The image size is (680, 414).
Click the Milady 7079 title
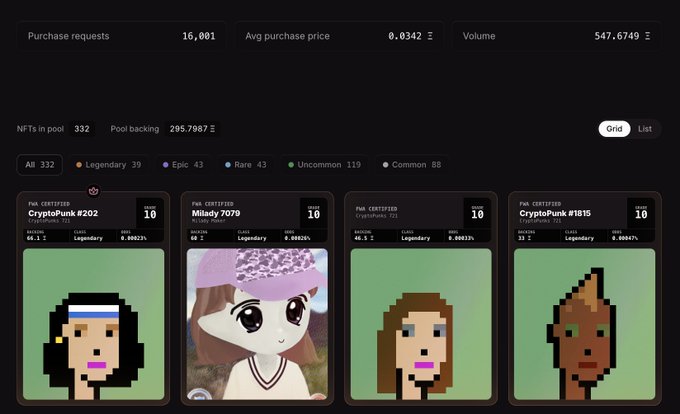(x=216, y=213)
